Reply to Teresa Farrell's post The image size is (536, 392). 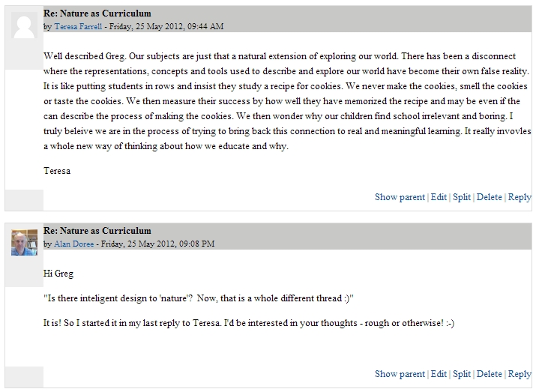520,197
